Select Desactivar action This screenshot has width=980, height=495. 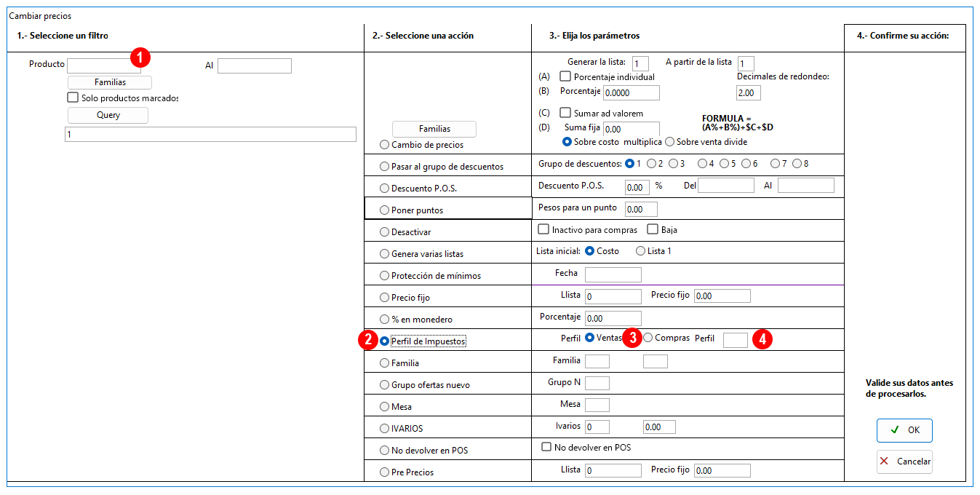pyautogui.click(x=384, y=232)
